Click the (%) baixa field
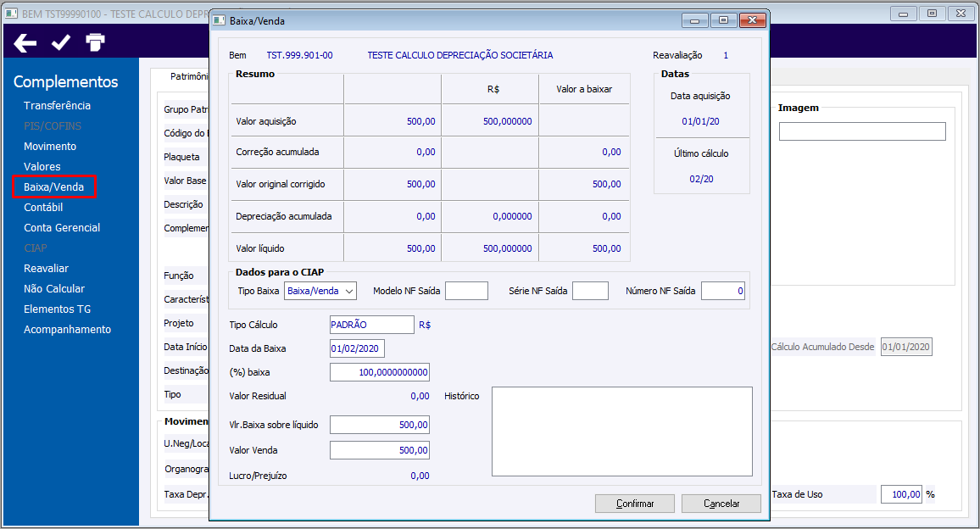 380,372
